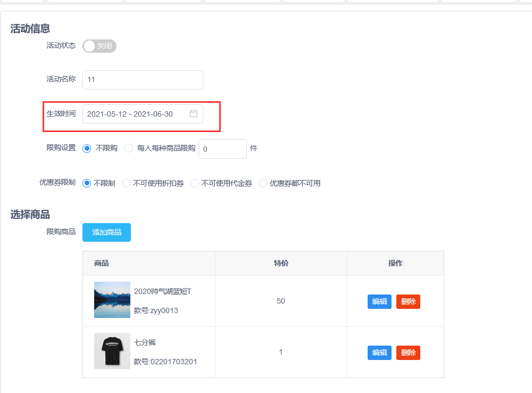
Task: Select the 不可使用代金券 radio option
Action: (x=195, y=183)
